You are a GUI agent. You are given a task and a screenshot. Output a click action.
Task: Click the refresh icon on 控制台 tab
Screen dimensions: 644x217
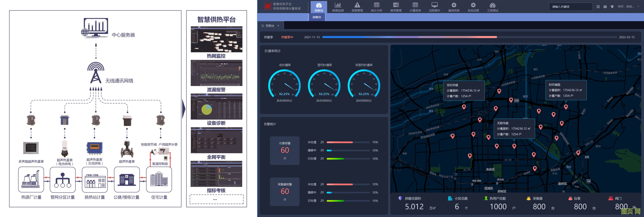(x=263, y=26)
